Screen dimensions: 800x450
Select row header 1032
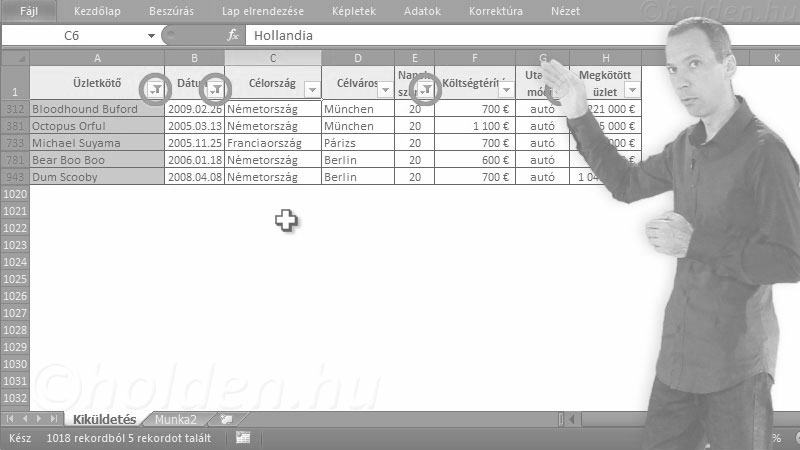point(15,398)
